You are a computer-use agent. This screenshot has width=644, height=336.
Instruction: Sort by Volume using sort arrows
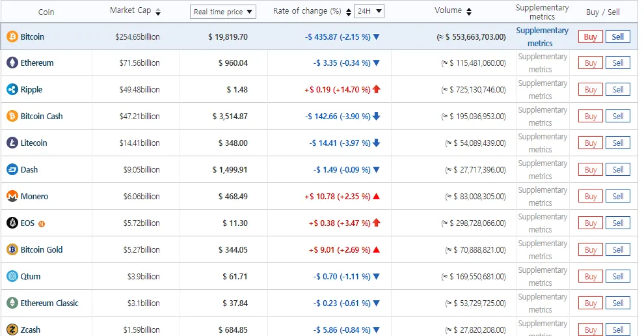tap(468, 12)
